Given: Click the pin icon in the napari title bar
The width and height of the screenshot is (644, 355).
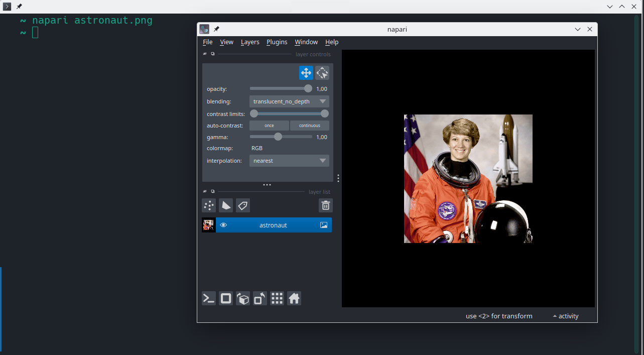Looking at the screenshot, I should point(216,29).
